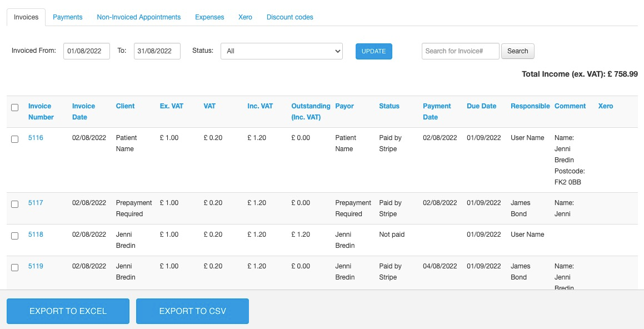Image resolution: width=644 pixels, height=329 pixels.
Task: Click outstanding amount £ 1.20 for invoice 5118
Action: click(x=301, y=234)
